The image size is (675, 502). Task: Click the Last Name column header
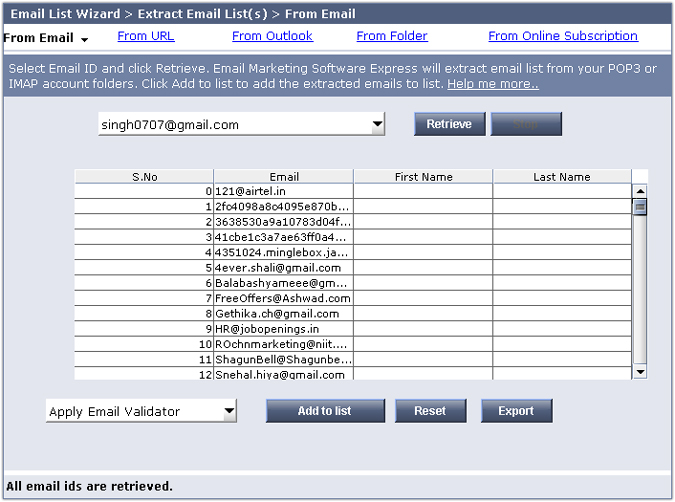tap(562, 177)
